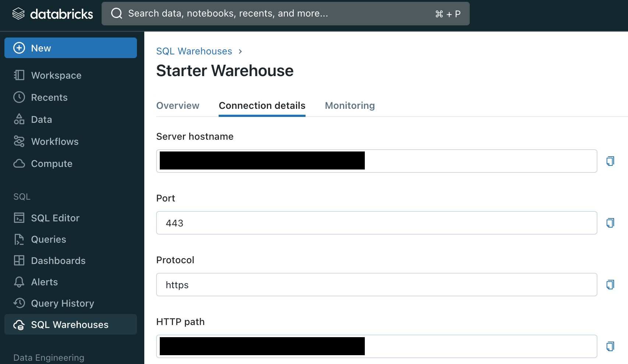This screenshot has width=628, height=364.
Task: Go to Recents in the sidebar
Action: click(x=71, y=97)
